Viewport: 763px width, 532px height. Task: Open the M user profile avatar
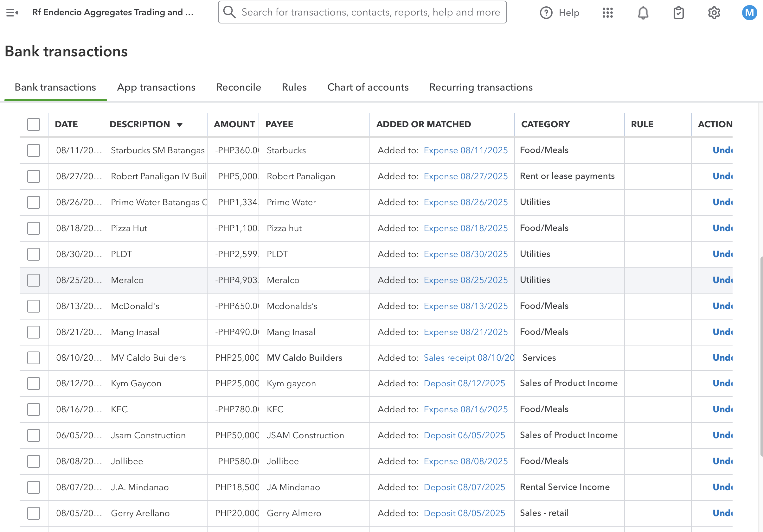749,13
